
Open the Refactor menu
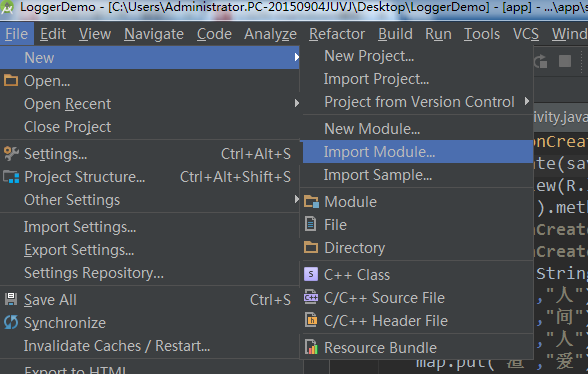click(x=337, y=34)
